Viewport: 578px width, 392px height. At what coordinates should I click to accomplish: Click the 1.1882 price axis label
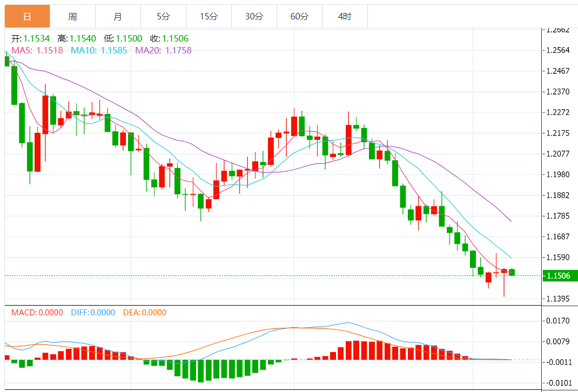click(x=557, y=195)
